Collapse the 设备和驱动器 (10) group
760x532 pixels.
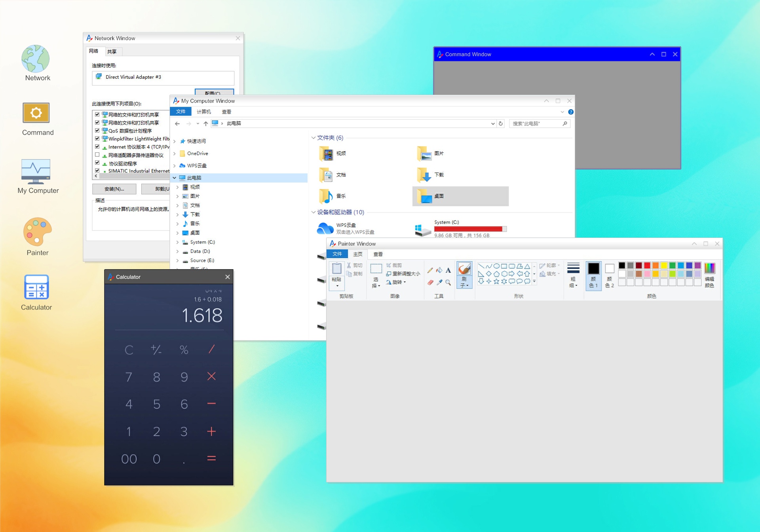point(313,213)
